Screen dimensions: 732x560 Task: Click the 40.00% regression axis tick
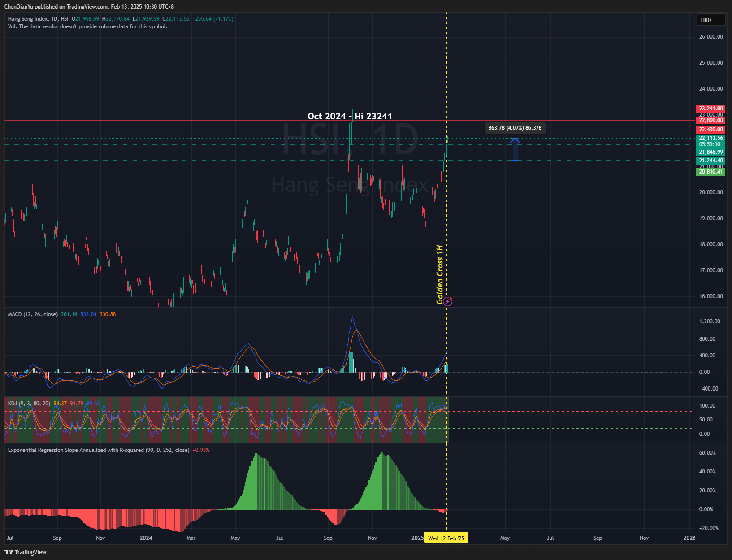click(x=707, y=472)
